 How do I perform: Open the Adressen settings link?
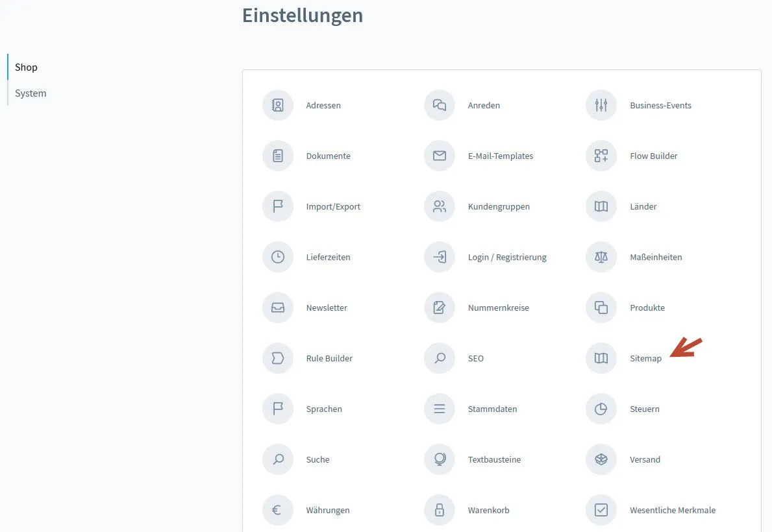[x=323, y=105]
